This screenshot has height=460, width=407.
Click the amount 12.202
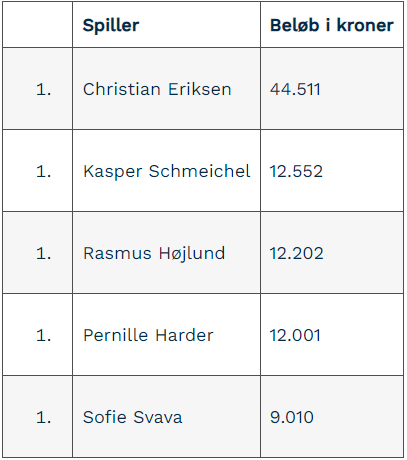point(296,253)
